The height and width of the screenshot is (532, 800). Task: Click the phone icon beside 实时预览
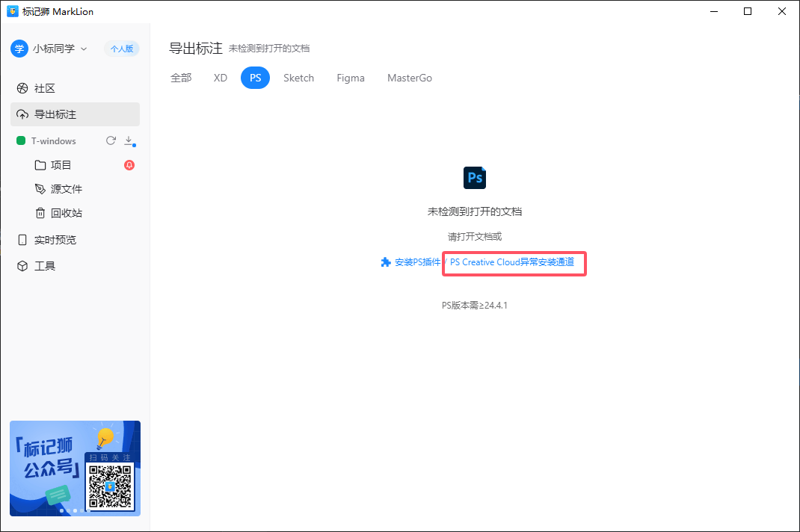tap(22, 240)
